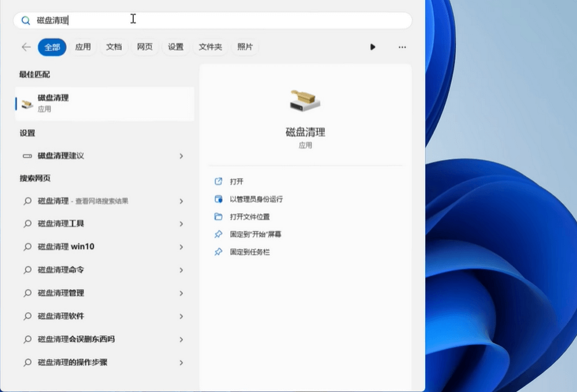The width and height of the screenshot is (577, 392).
Task: Open the three-dot more options menu
Action: coord(402,47)
